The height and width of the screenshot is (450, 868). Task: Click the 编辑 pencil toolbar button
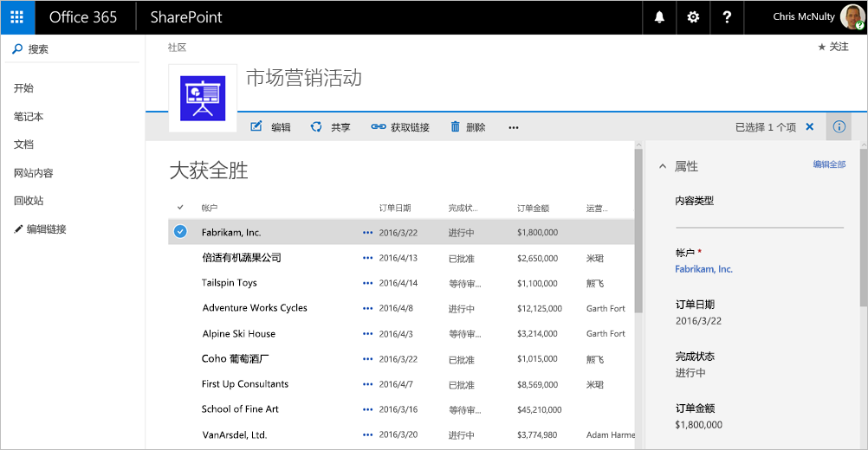(x=270, y=127)
